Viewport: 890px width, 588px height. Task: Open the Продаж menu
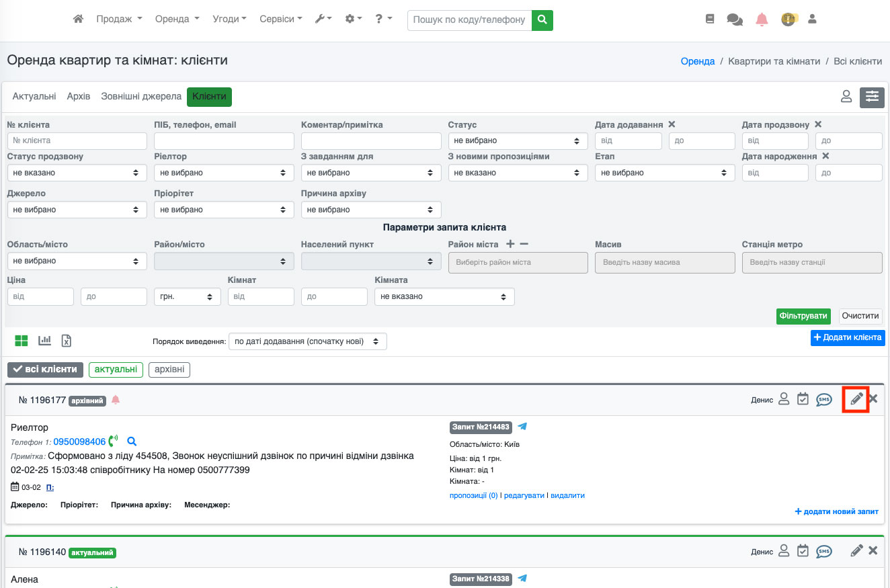coord(119,19)
